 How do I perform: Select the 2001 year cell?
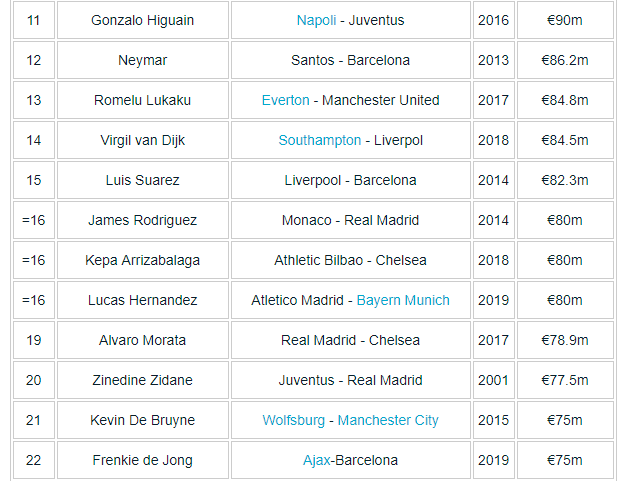[493, 380]
